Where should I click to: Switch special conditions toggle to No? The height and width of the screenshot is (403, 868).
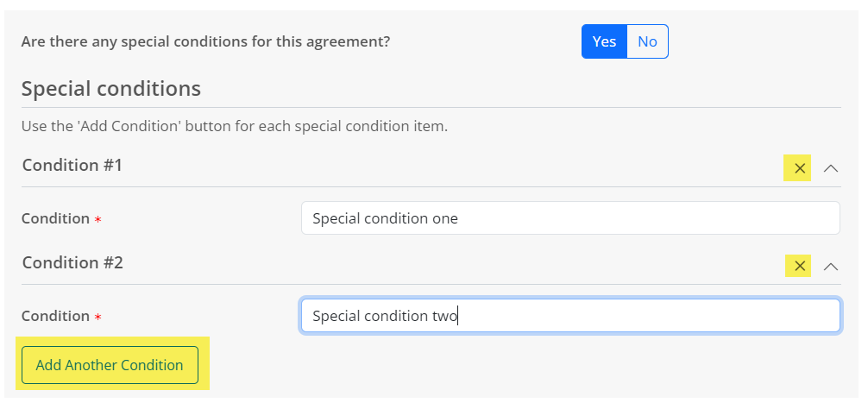coord(647,41)
